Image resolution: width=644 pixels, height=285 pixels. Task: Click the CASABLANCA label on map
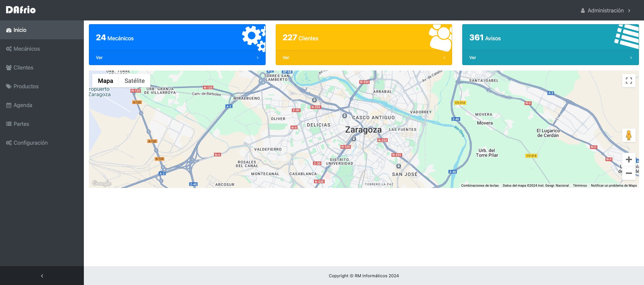coord(303,174)
